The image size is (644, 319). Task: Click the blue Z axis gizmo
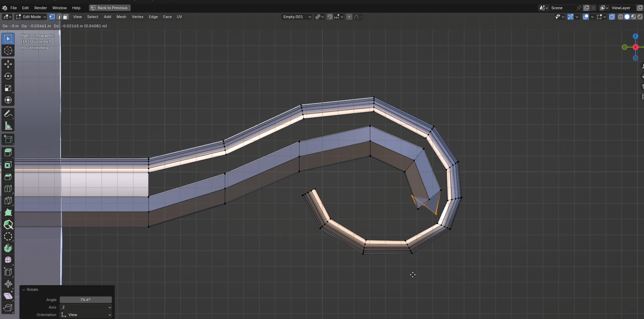(x=635, y=36)
